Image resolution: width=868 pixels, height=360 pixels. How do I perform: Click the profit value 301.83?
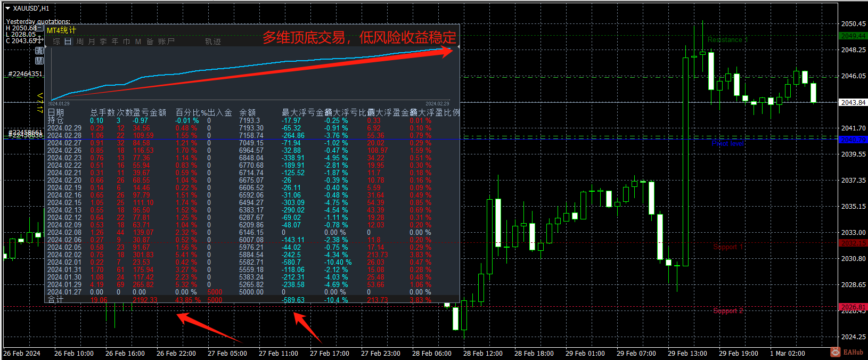(x=143, y=255)
